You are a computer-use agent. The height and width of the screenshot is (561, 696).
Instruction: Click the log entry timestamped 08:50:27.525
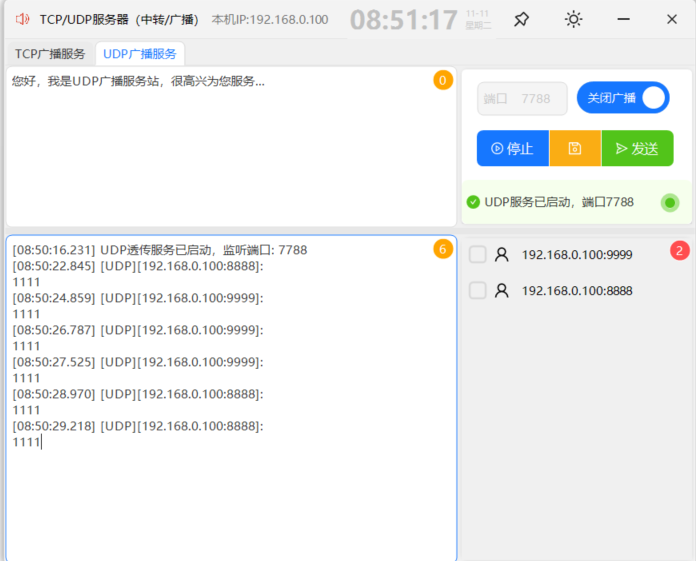click(138, 362)
